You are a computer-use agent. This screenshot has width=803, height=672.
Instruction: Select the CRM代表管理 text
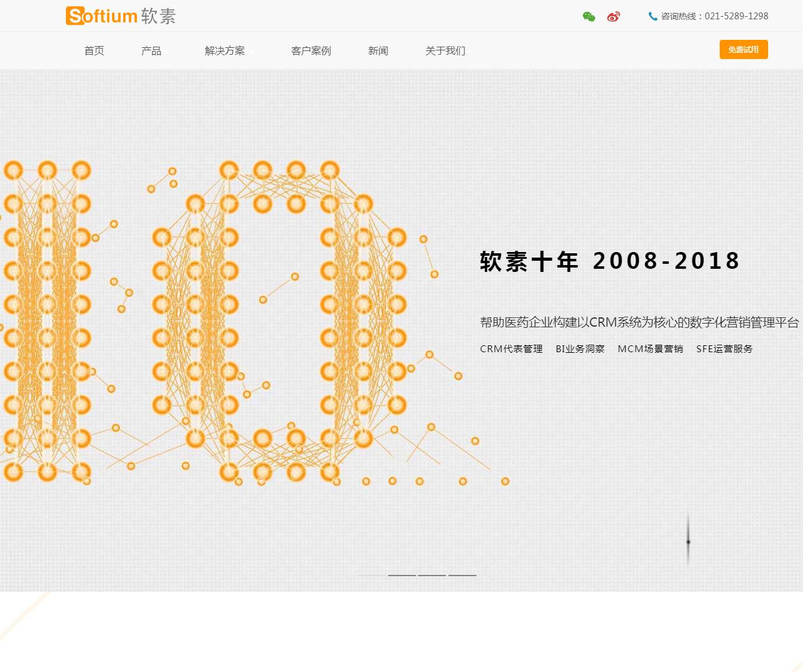(511, 349)
